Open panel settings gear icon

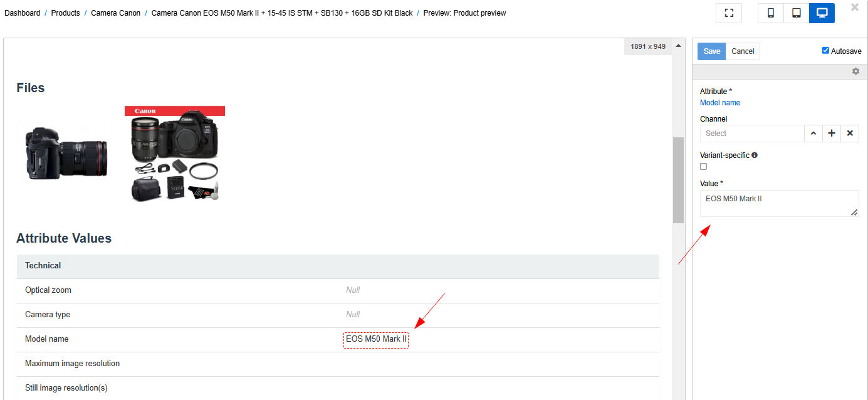855,71
